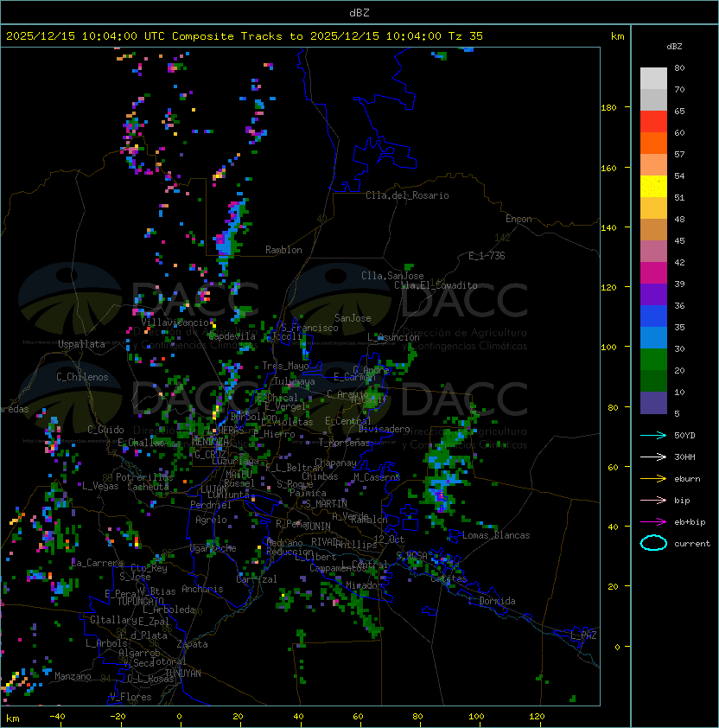Click the cyan ellipse beside 'current'
Image resolution: width=719 pixels, height=728 pixels.
tap(653, 543)
